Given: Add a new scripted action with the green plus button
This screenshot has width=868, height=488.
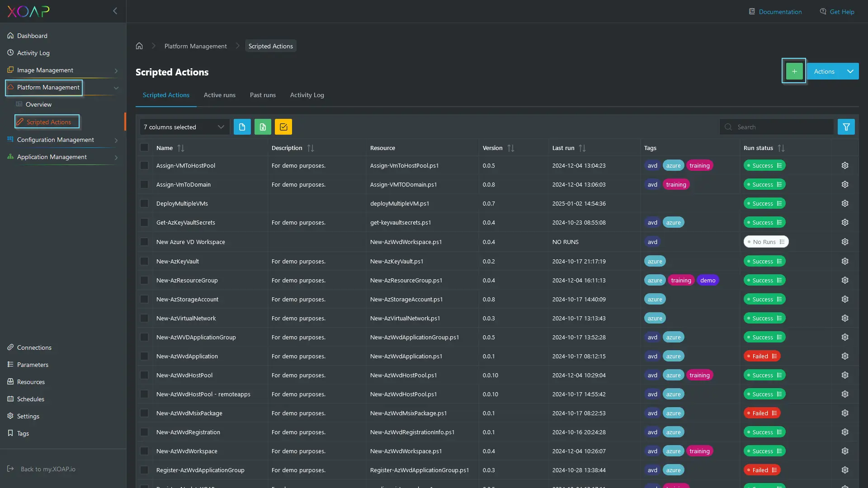Looking at the screenshot, I should coord(794,71).
